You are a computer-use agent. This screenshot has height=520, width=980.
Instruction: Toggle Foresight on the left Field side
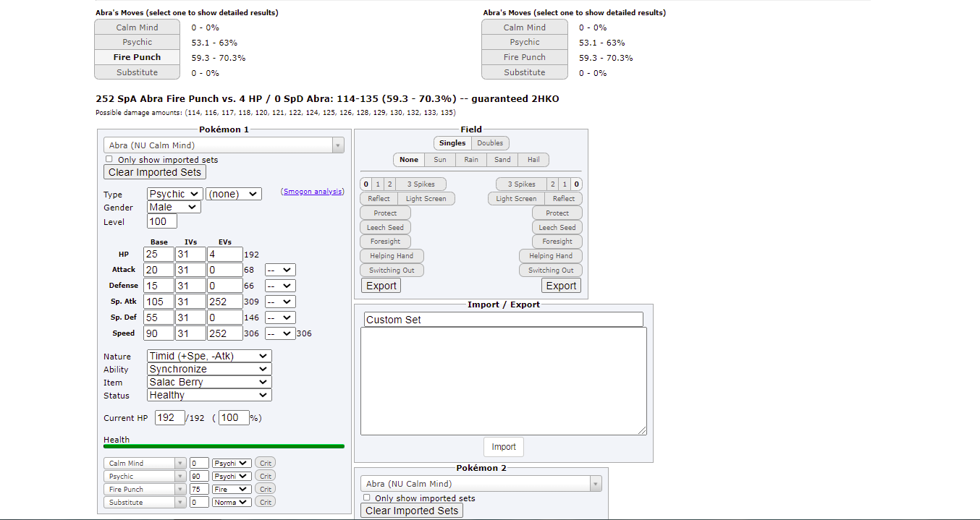pos(385,242)
